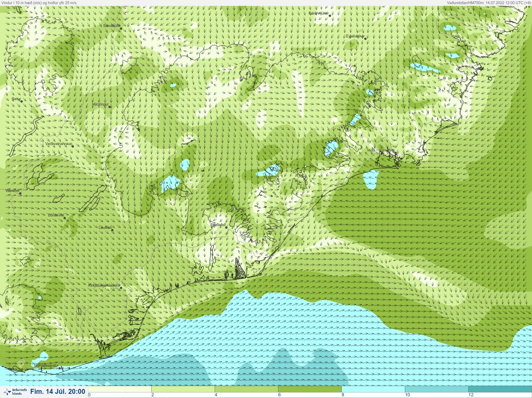Click the legend tick value 4

[x=216, y=395]
